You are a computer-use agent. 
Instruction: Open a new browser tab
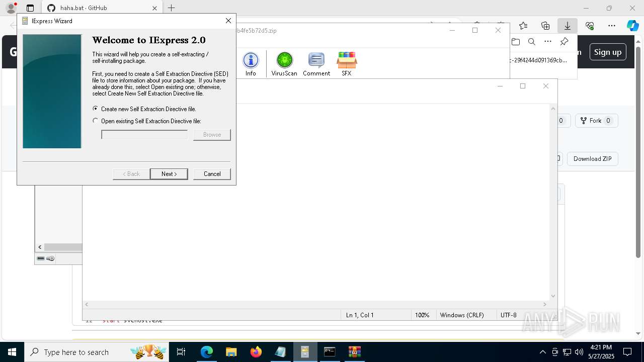click(172, 8)
